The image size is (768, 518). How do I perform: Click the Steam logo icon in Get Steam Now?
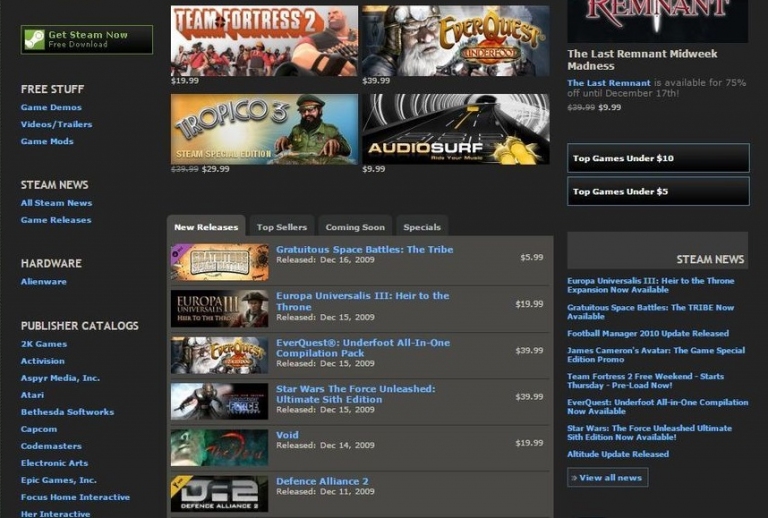click(x=35, y=40)
